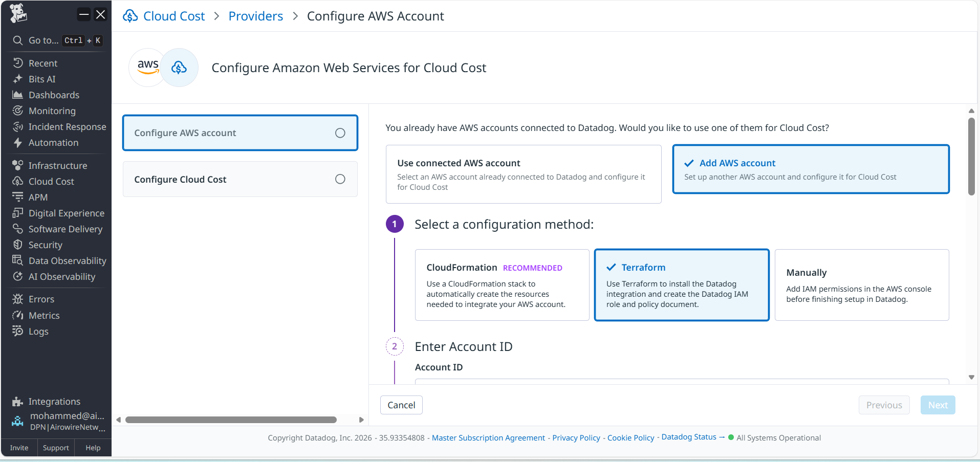Open the Privacy Policy link
The image size is (980, 462).
pos(576,438)
